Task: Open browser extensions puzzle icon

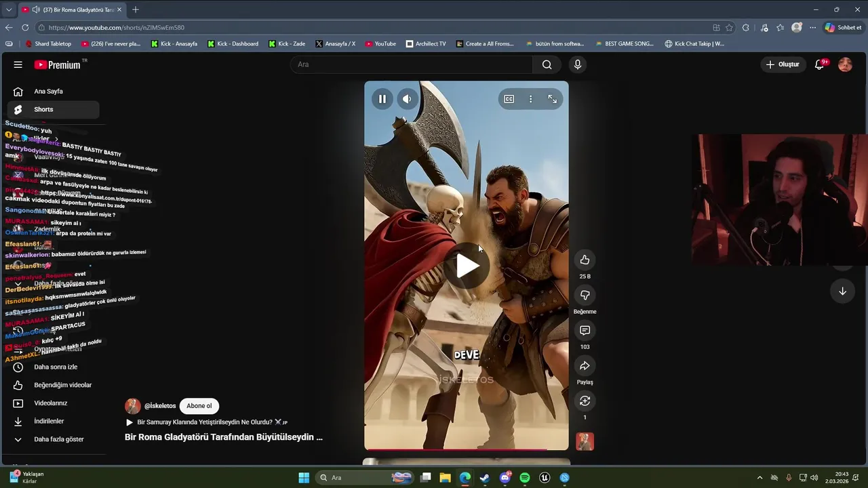Action: pyautogui.click(x=746, y=28)
